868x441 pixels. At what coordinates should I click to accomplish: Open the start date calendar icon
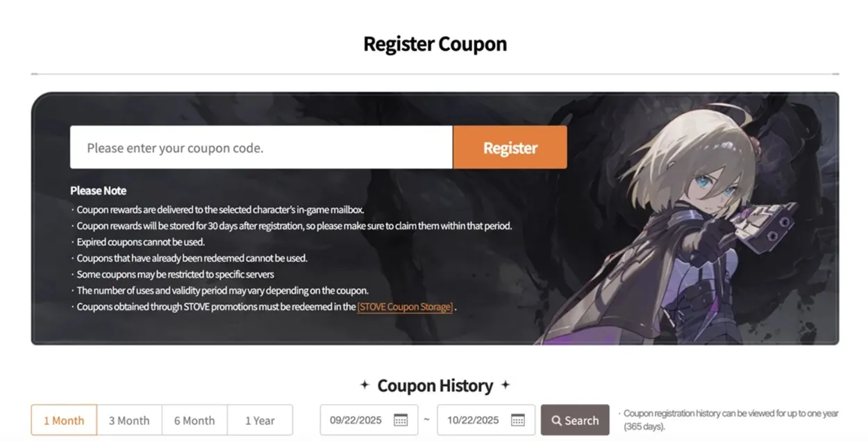[401, 420]
